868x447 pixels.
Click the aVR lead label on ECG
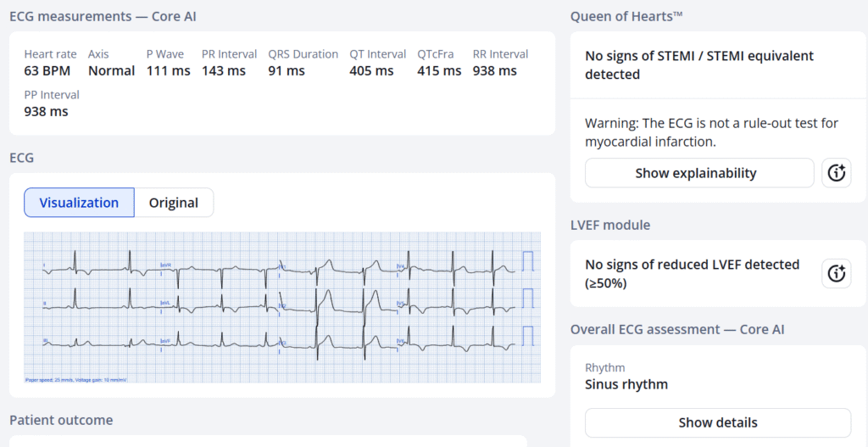165,265
